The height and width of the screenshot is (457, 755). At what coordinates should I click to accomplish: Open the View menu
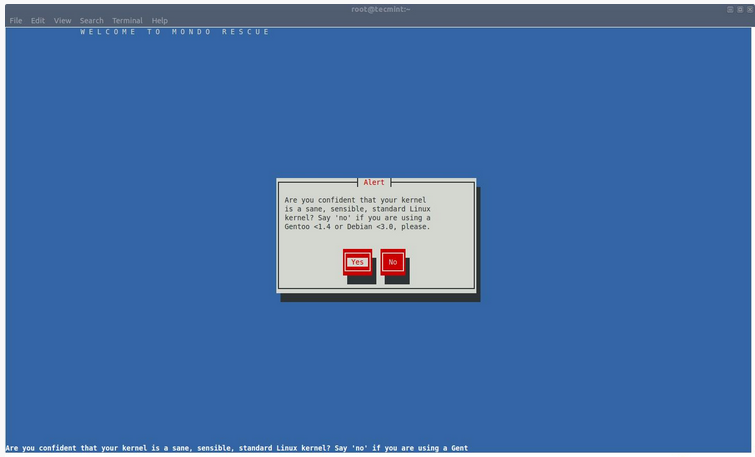click(x=62, y=21)
